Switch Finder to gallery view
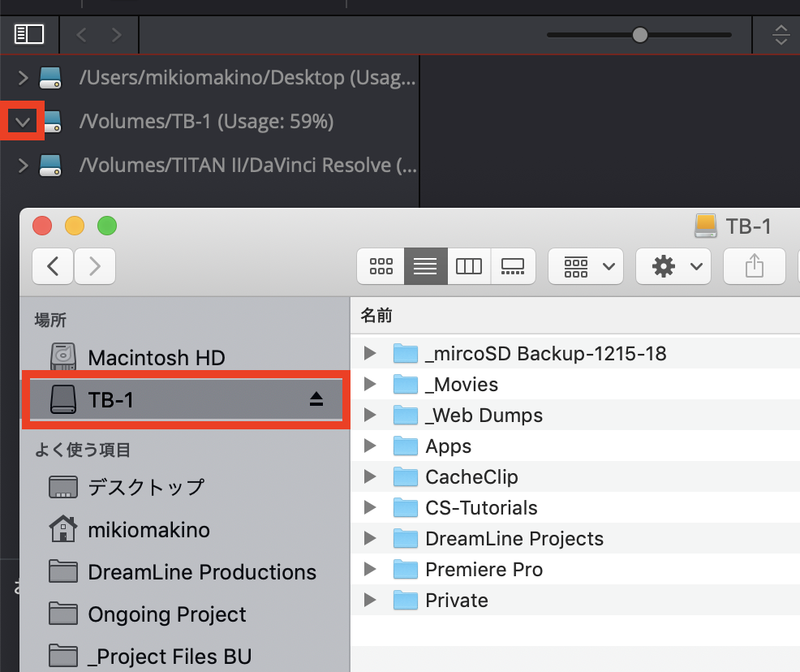800x672 pixels. tap(513, 266)
